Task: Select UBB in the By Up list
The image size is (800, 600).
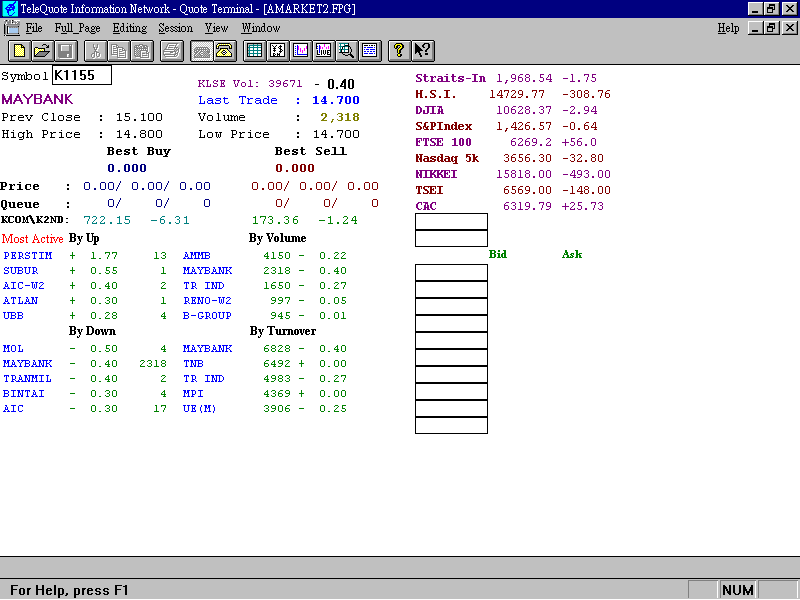Action: click(13, 315)
